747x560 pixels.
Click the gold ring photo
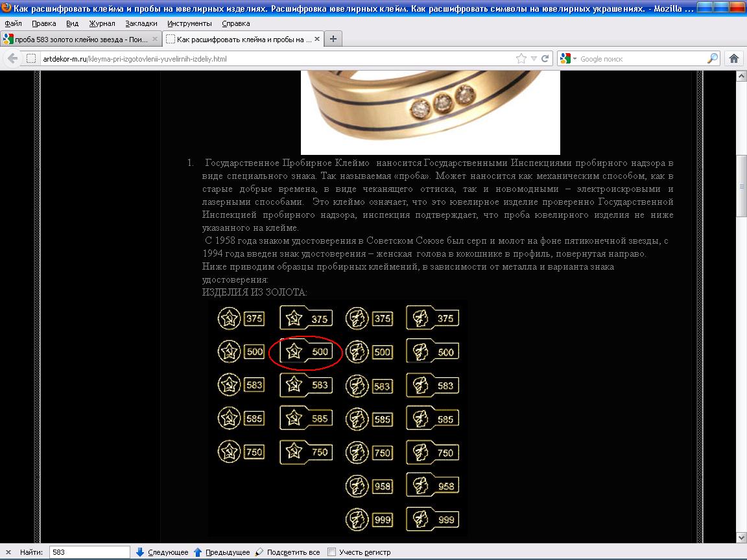tap(430, 112)
